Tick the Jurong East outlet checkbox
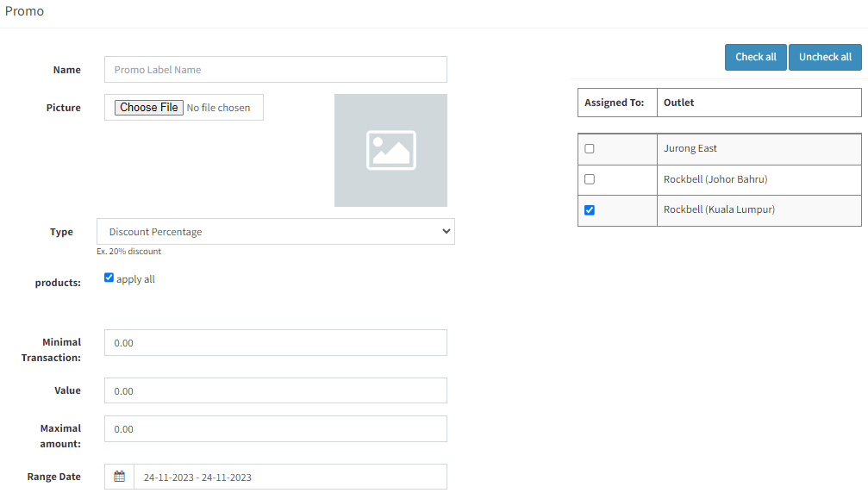This screenshot has width=868, height=493. pyautogui.click(x=590, y=149)
